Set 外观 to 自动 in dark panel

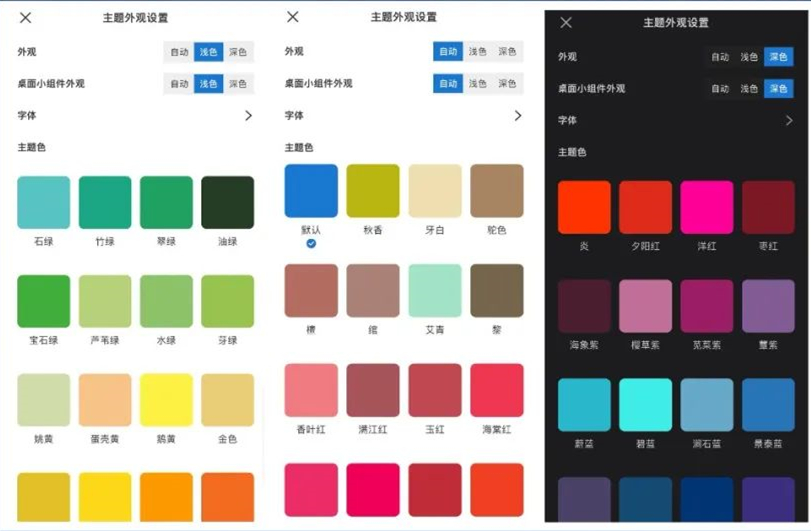point(720,57)
